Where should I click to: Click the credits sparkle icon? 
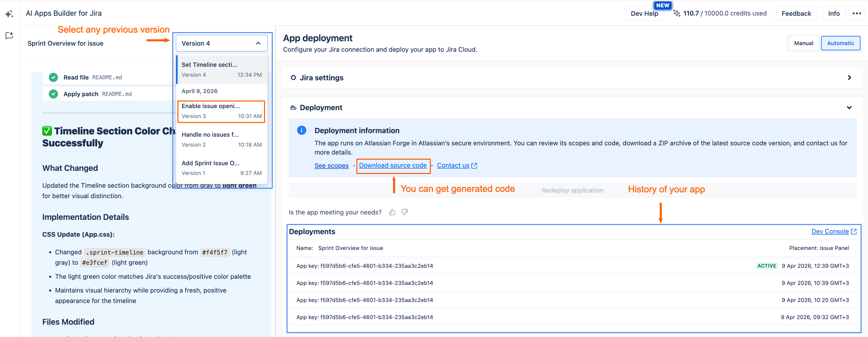(x=676, y=14)
